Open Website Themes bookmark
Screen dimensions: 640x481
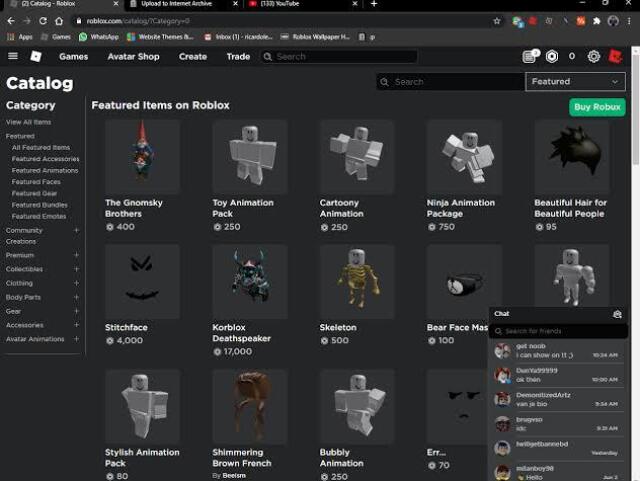coord(160,37)
